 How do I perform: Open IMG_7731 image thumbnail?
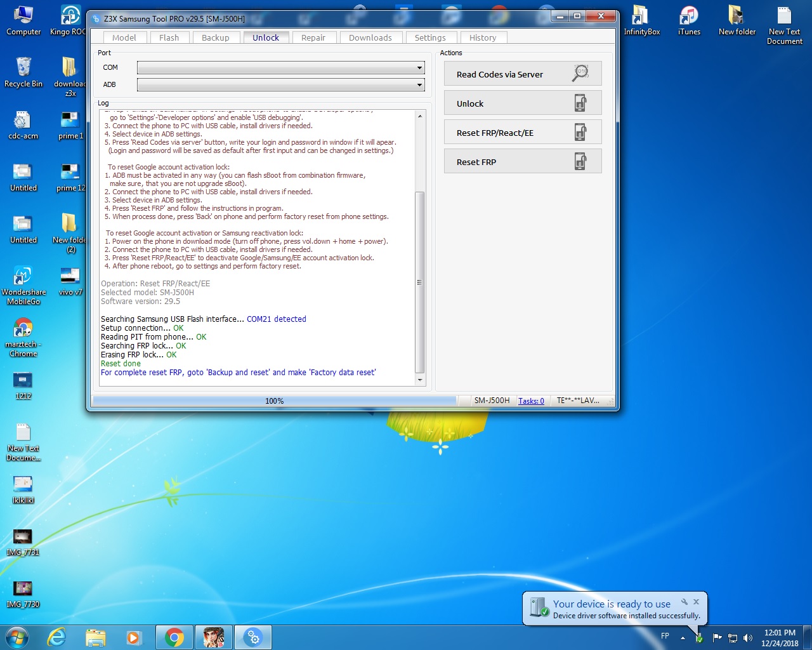click(23, 541)
